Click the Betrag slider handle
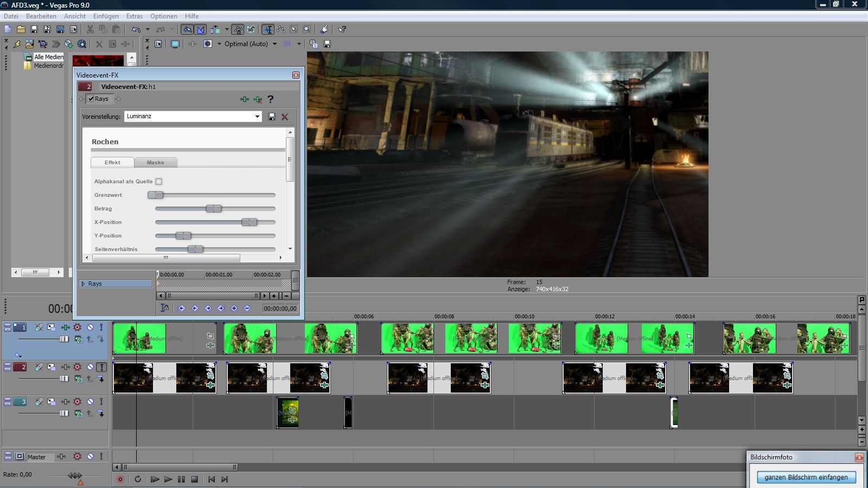Image resolution: width=868 pixels, height=488 pixels. [x=214, y=209]
